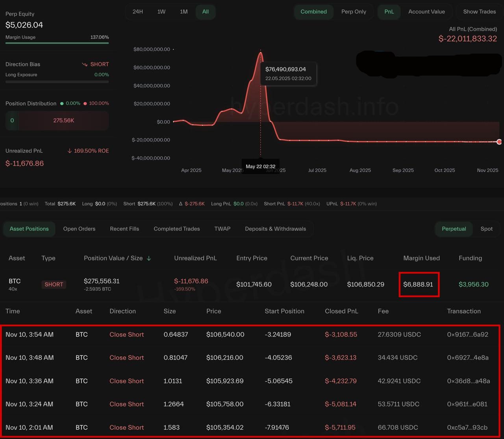Choose the 1M time range
The width and height of the screenshot is (504, 439).
(x=183, y=12)
